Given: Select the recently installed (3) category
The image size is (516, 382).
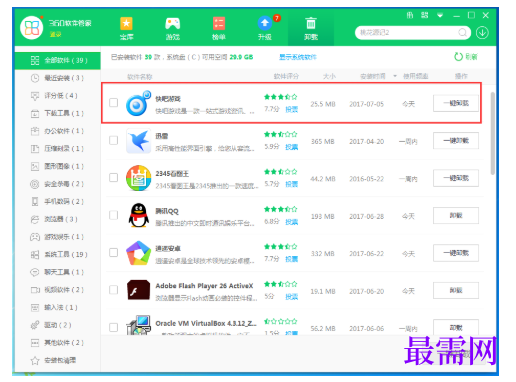Looking at the screenshot, I should click(x=58, y=78).
